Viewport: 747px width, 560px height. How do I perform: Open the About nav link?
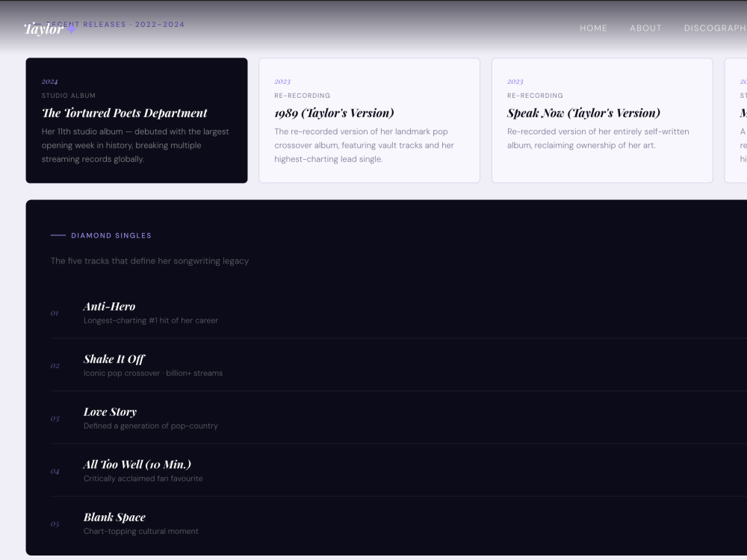pyautogui.click(x=645, y=28)
